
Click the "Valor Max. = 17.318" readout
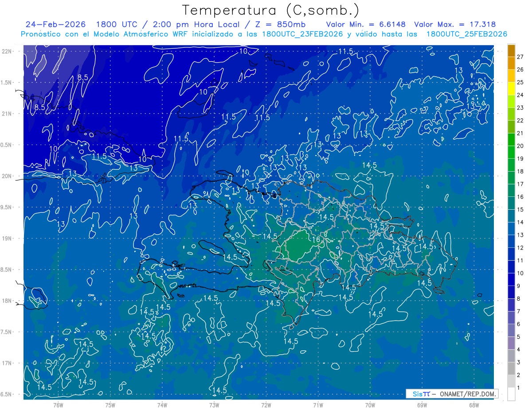[x=455, y=24]
